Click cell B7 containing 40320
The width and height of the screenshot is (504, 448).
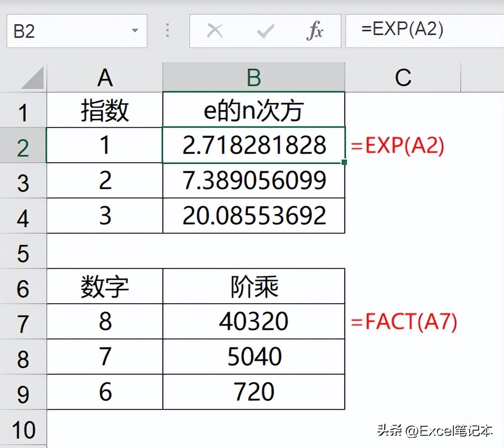click(253, 321)
